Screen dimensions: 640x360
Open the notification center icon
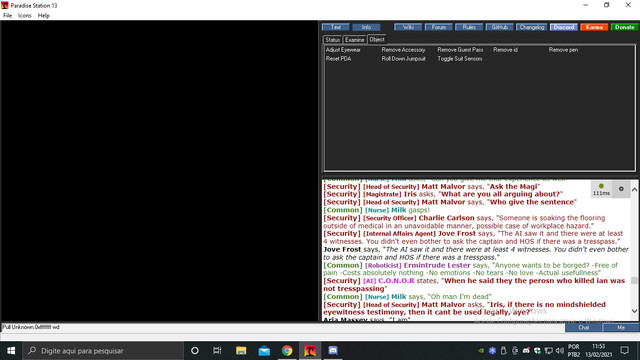624,351
